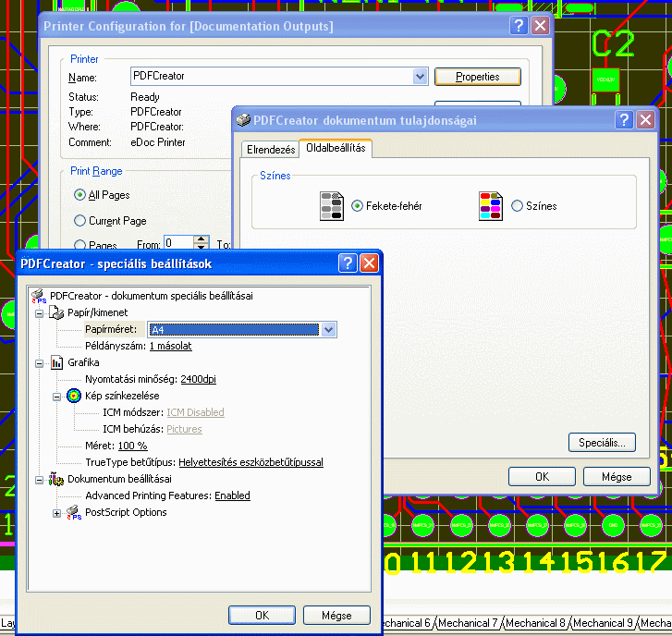Click Mégse in dokumentum tulajdonságai dialog
This screenshot has width=672, height=636.
617,477
